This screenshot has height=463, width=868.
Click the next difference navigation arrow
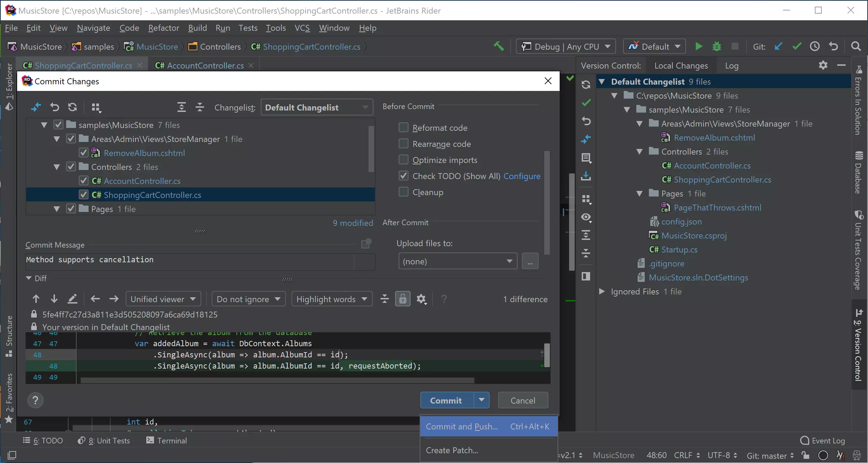point(54,299)
